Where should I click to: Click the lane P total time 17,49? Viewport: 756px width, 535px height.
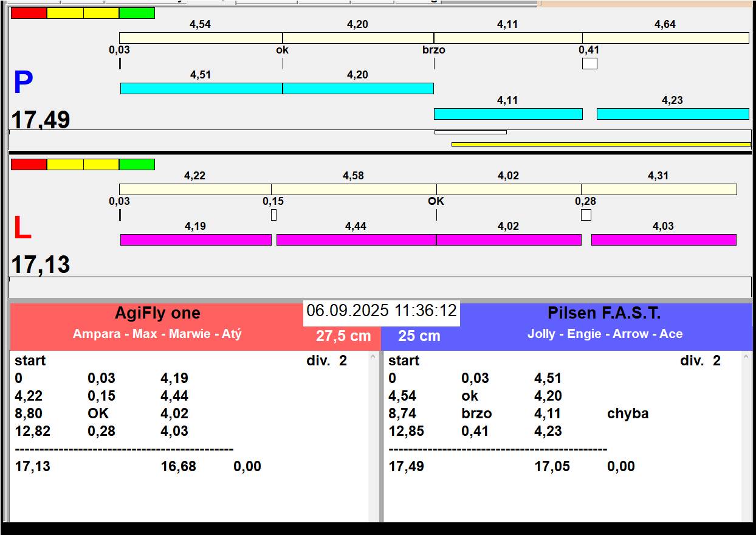pyautogui.click(x=41, y=120)
